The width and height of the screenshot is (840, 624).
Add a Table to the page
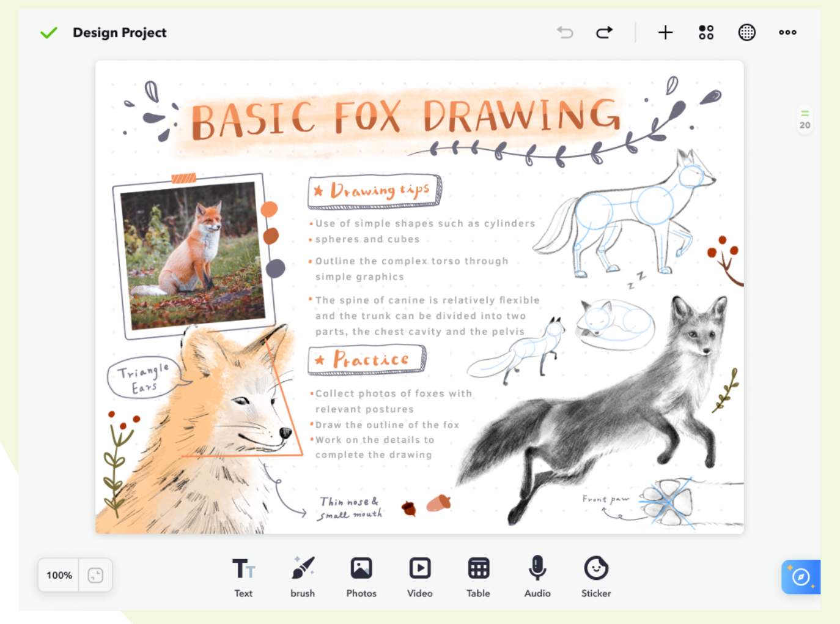click(x=478, y=577)
